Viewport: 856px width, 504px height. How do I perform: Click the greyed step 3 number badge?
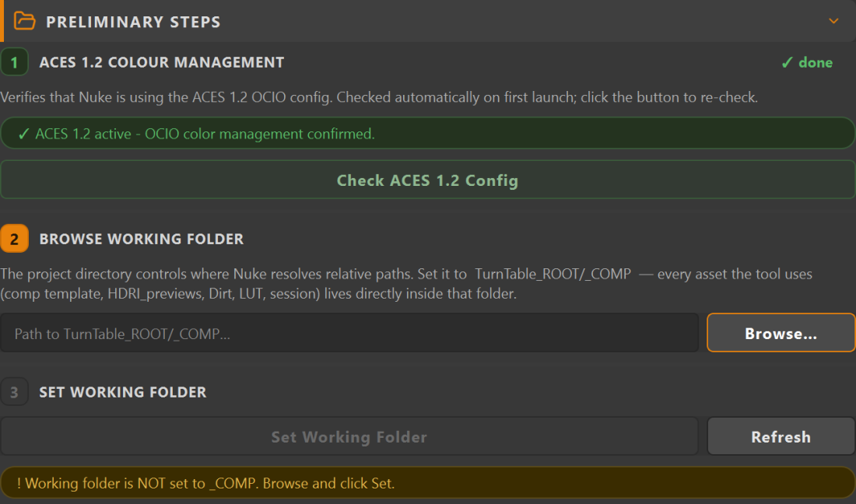14,392
